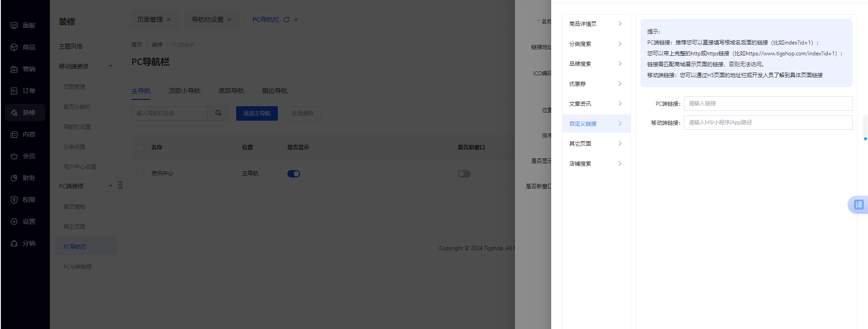Click the 商品 cube icon
The width and height of the screenshot is (868, 329).
point(14,47)
